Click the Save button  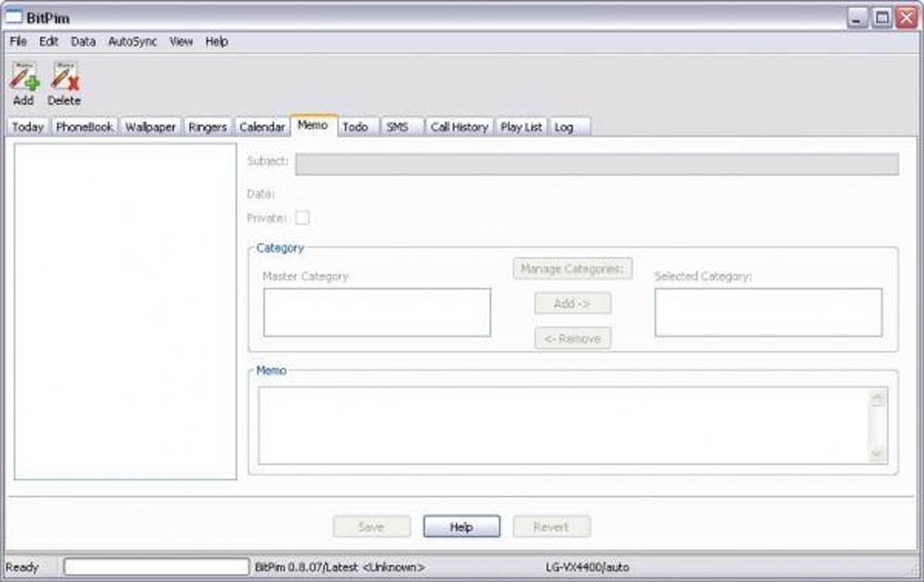pos(371,527)
